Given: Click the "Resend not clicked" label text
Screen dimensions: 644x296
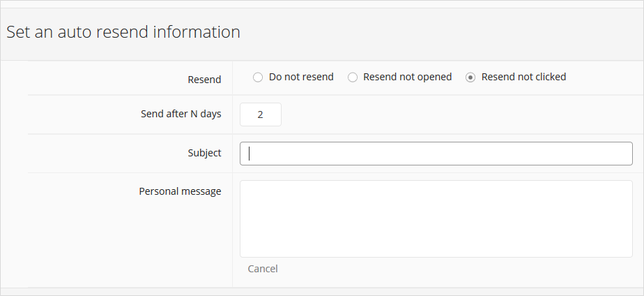Looking at the screenshot, I should [523, 77].
